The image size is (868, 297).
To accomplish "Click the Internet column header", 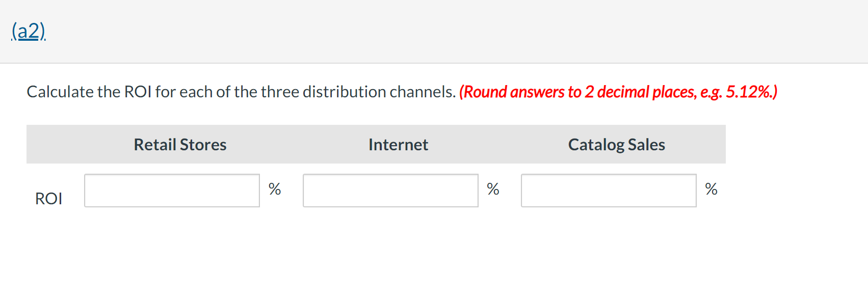I will click(398, 145).
